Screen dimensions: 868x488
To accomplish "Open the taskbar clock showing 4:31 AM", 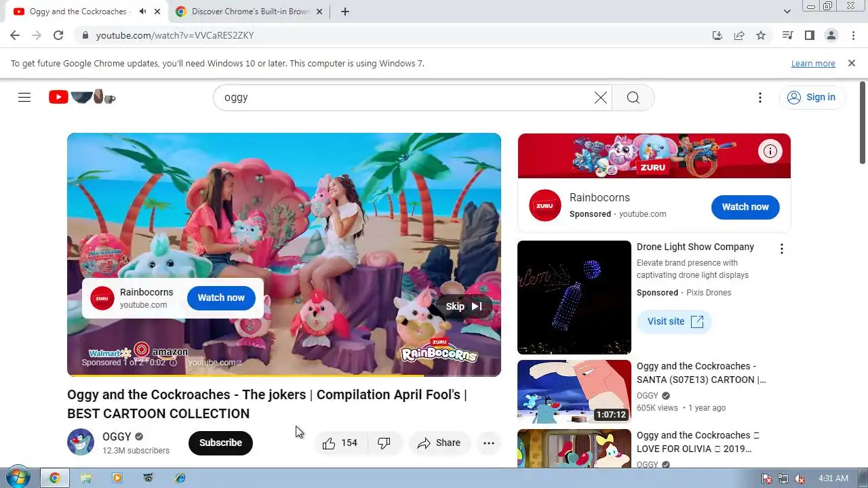I will [x=833, y=479].
